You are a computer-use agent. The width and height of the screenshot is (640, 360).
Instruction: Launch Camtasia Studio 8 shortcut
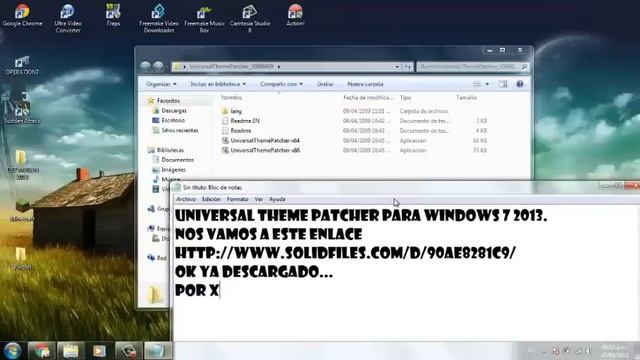tap(250, 18)
